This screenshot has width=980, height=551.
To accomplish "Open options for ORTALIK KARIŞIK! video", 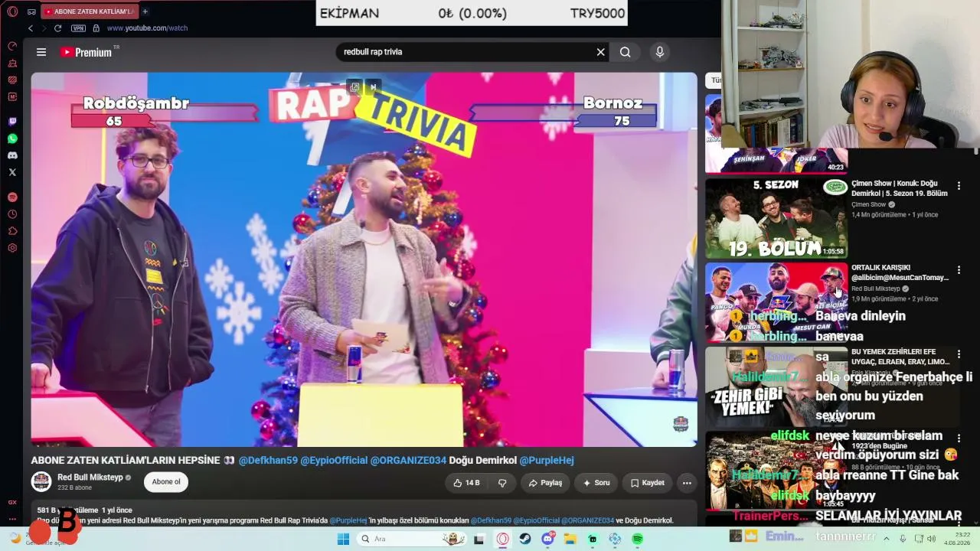I will 959,269.
